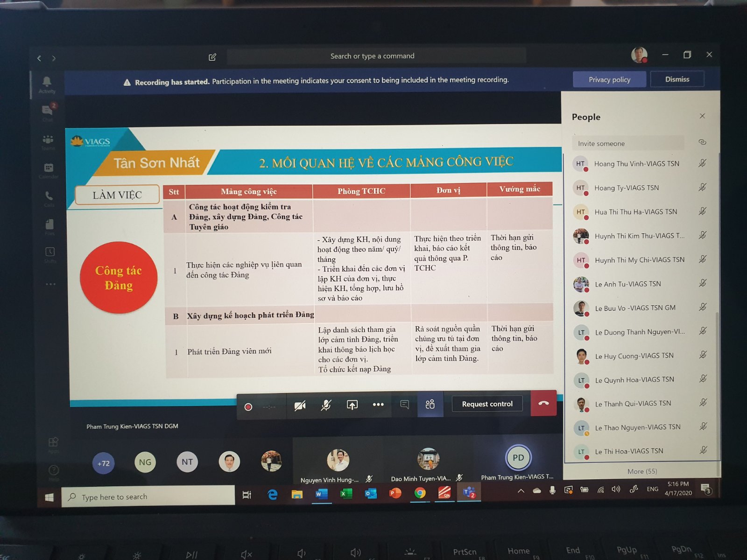Viewport: 747px width, 560px height.
Task: Open the Chat icon with notification badge
Action: point(48,112)
